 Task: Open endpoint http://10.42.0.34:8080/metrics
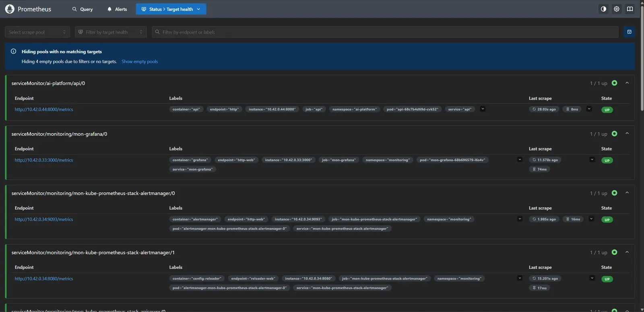click(44, 279)
